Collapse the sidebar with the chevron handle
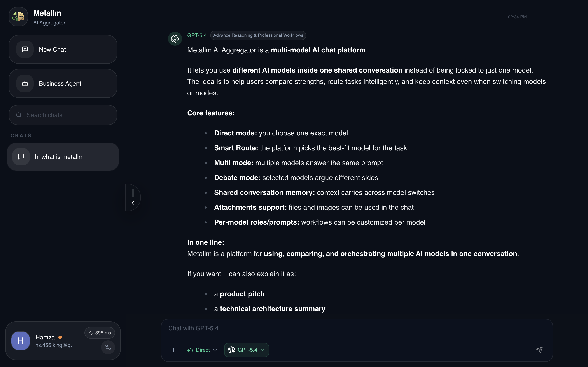Image resolution: width=588 pixels, height=367 pixels. click(x=133, y=197)
